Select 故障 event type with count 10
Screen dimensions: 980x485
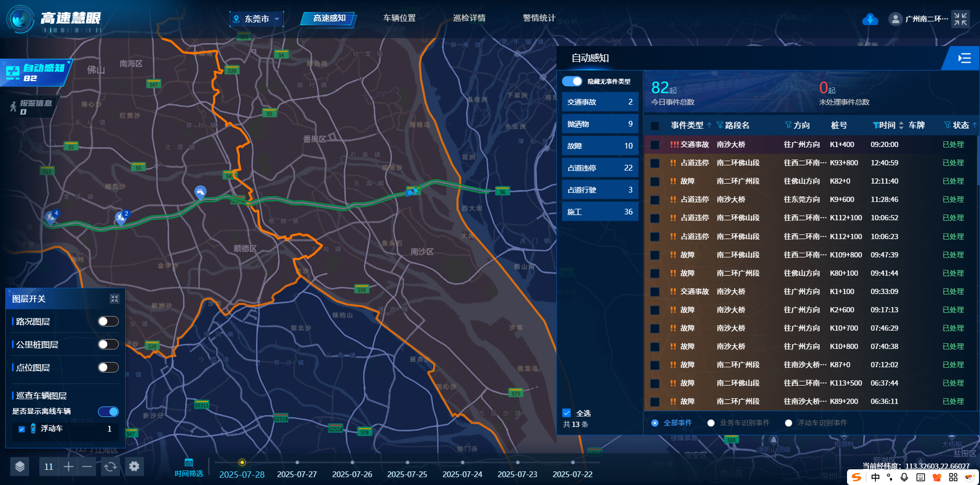600,146
